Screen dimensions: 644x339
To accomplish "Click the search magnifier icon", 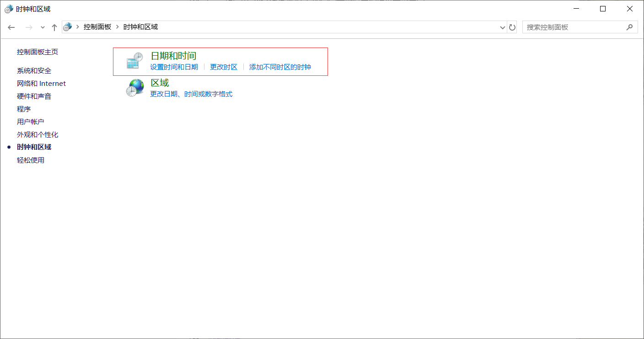I will pos(629,27).
